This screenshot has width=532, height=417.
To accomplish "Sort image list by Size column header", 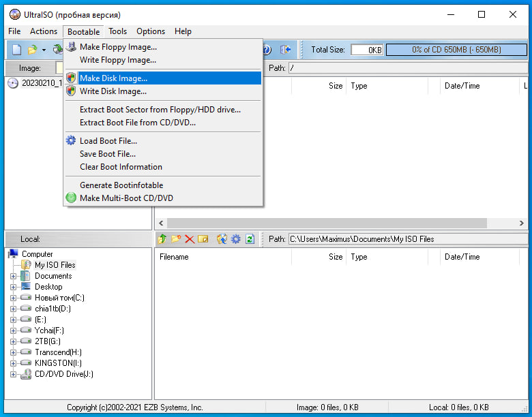I will tap(319, 86).
